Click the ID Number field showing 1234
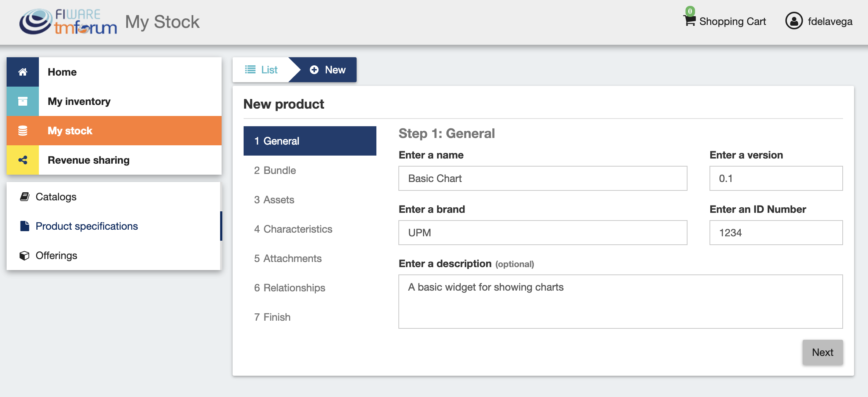This screenshot has height=397, width=868. pyautogui.click(x=776, y=233)
